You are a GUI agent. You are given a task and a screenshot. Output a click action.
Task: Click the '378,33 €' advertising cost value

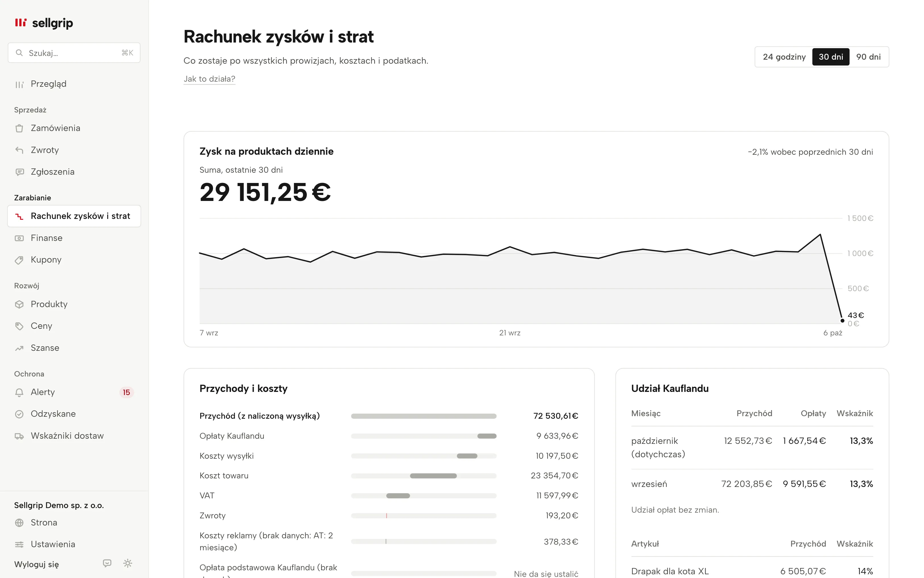(561, 542)
